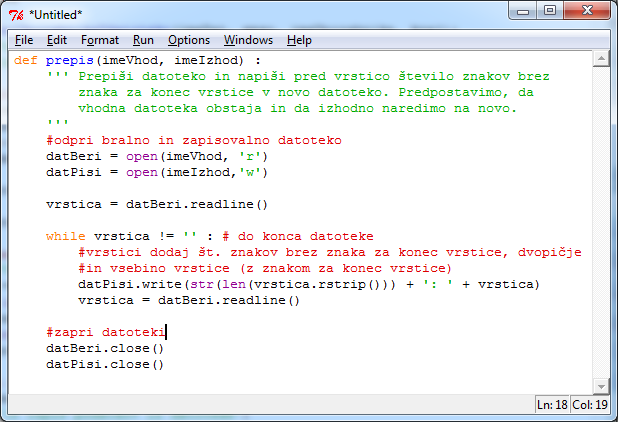Click the line 'datPisi = open(imeIzhod,'w')'

[x=157, y=173]
